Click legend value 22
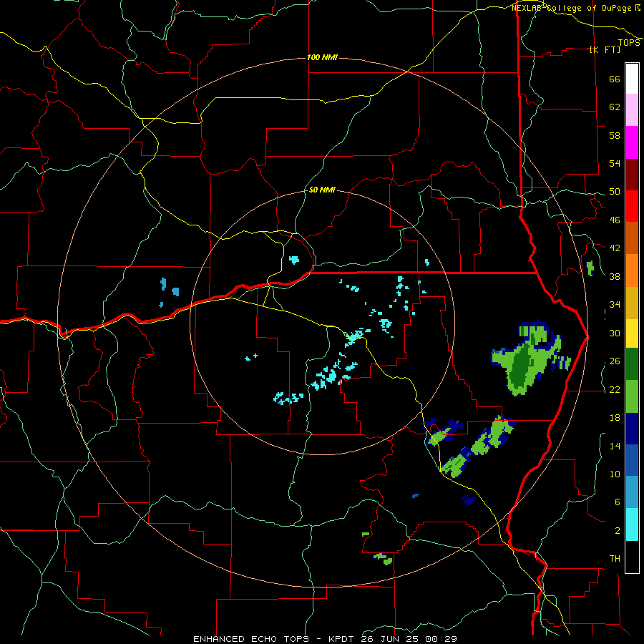This screenshot has height=644, width=644. 615,390
